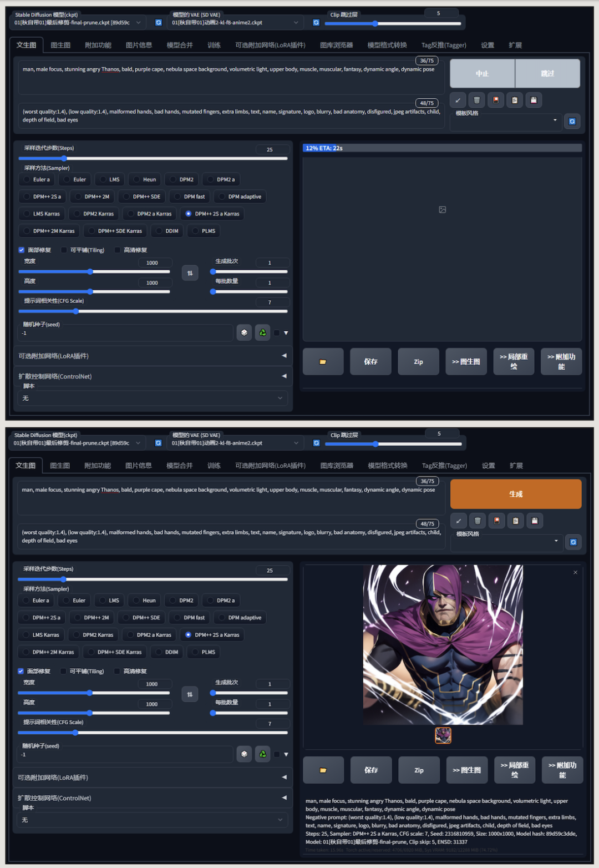599x868 pixels.
Task: Select DDIM sampler in upper screenshot
Action: 167,231
